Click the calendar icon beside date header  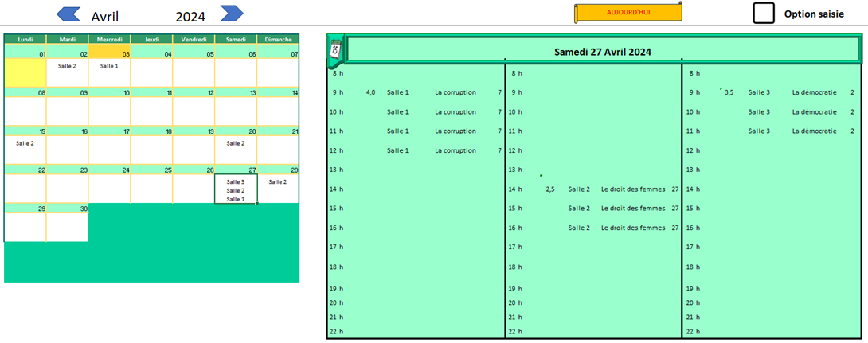(x=335, y=50)
